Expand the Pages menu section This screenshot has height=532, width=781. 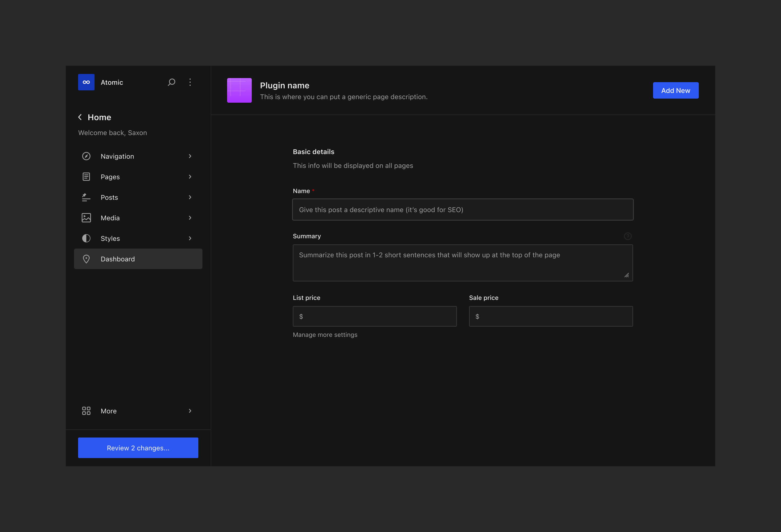pyautogui.click(x=190, y=176)
